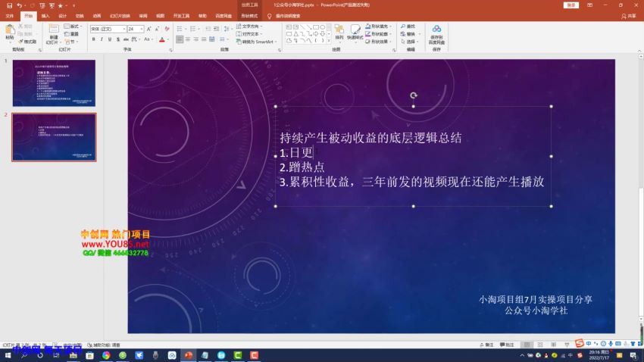Viewport: 644px width, 362px height.
Task: Open the Shape Fill dropdown
Action: pyautogui.click(x=378, y=27)
